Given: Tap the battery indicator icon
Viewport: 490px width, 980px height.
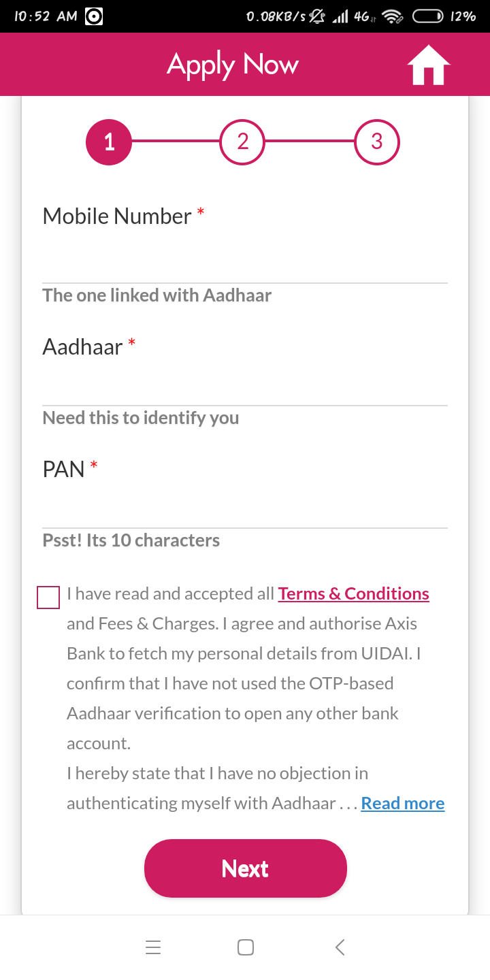Looking at the screenshot, I should 428,16.
